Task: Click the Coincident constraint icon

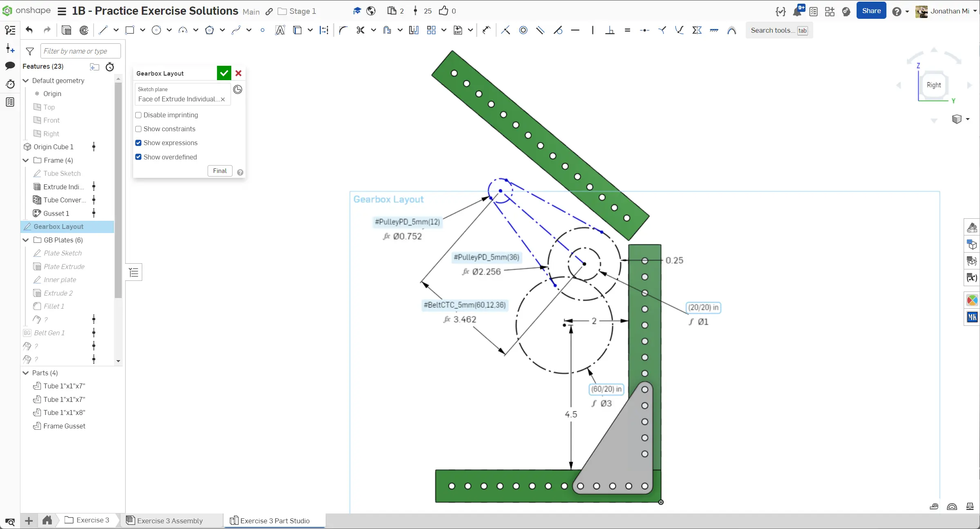Action: 506,30
